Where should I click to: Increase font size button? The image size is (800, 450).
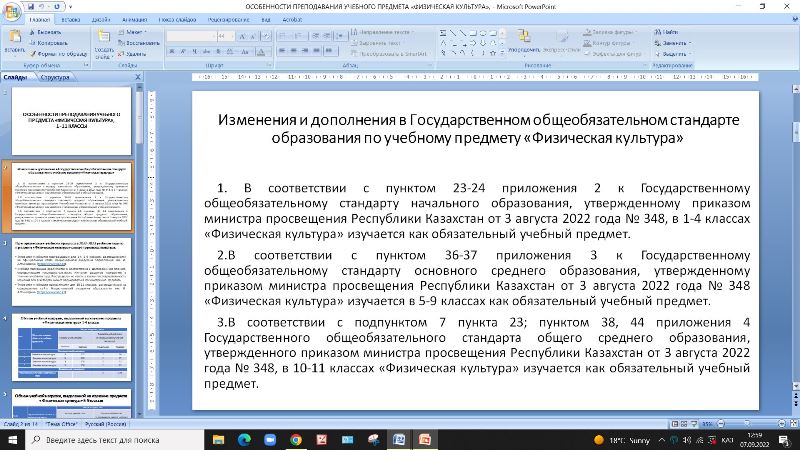coord(243,36)
